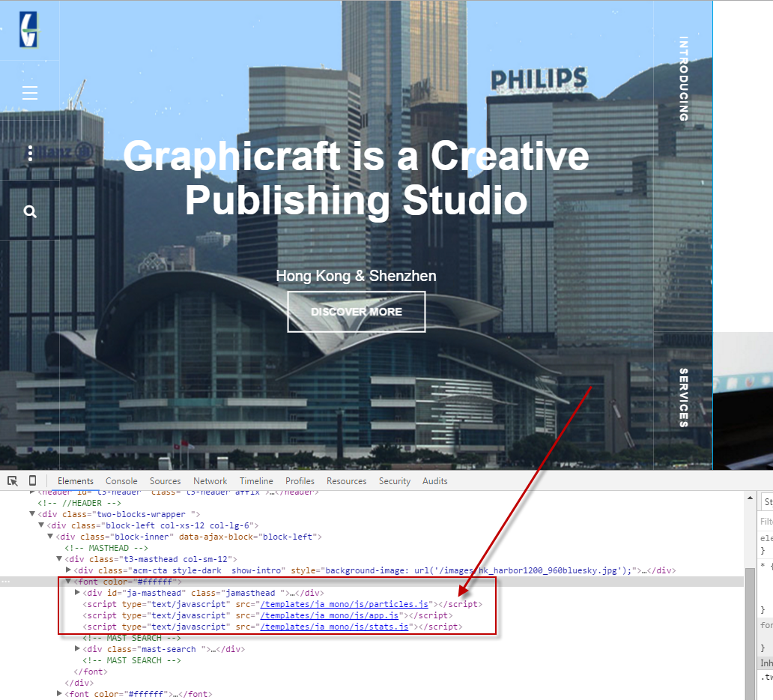Open the Profiles tab

coord(300,481)
